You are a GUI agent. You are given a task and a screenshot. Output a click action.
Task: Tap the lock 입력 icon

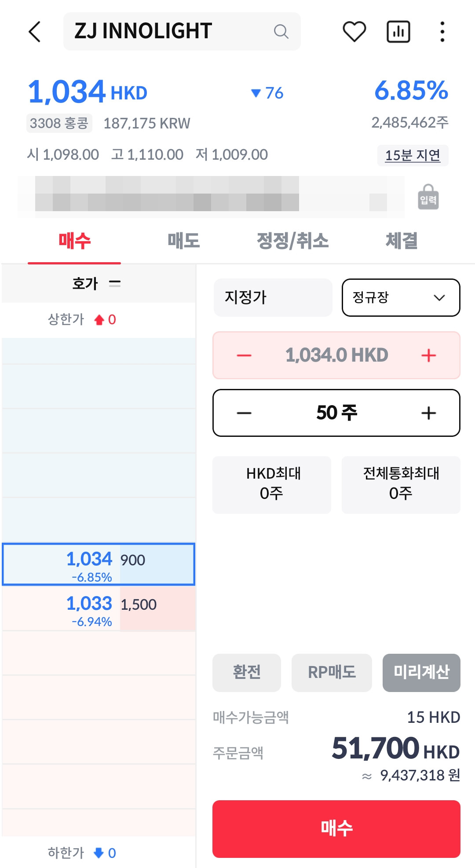(x=428, y=197)
